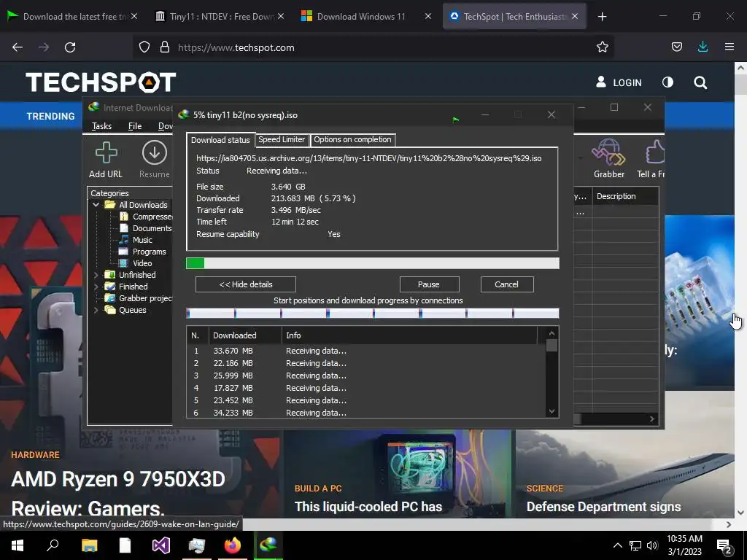Open the Firefox hamburger menu
This screenshot has height=560, width=747.
[x=729, y=47]
